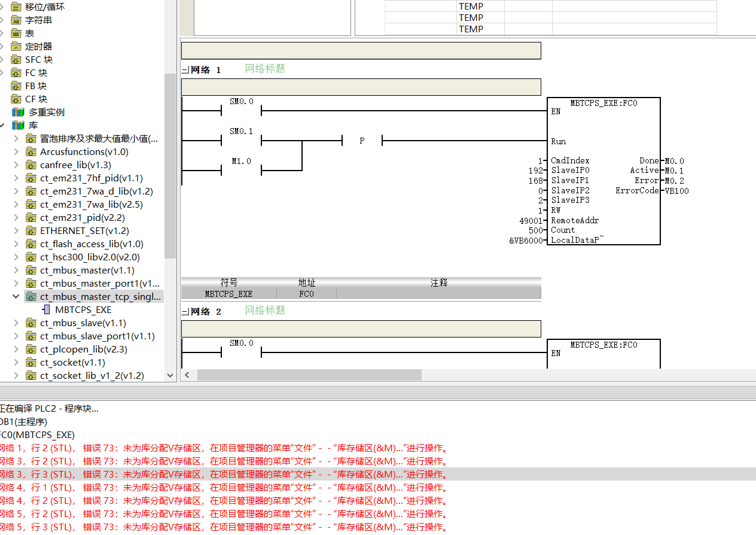Screen dimensions: 756x535
Task: Click the 注释 column header
Action: click(x=438, y=282)
